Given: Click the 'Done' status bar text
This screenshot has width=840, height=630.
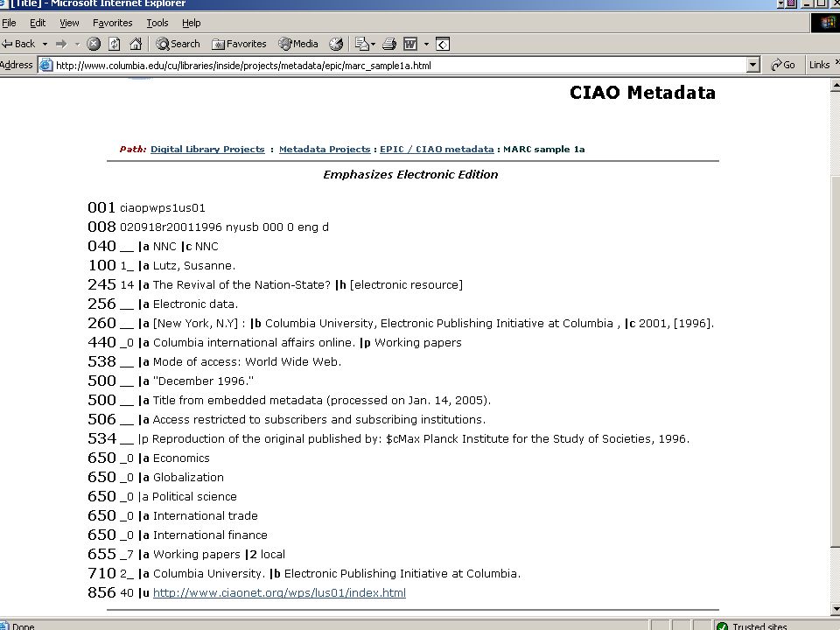Looking at the screenshot, I should click(23, 626).
